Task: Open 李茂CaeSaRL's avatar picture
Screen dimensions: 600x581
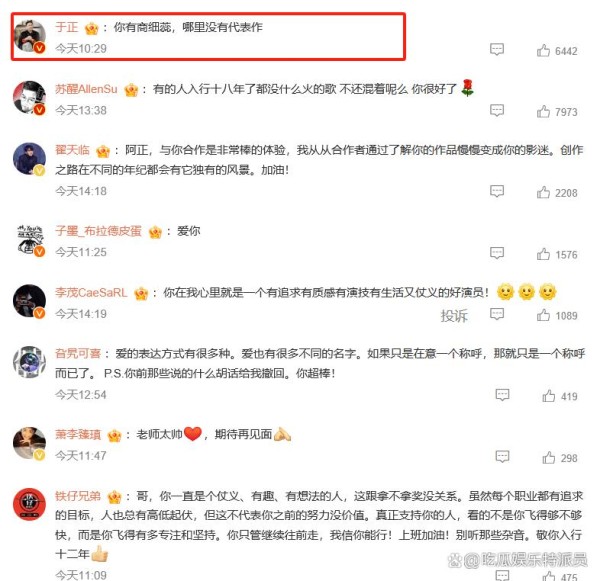Action: click(x=29, y=301)
